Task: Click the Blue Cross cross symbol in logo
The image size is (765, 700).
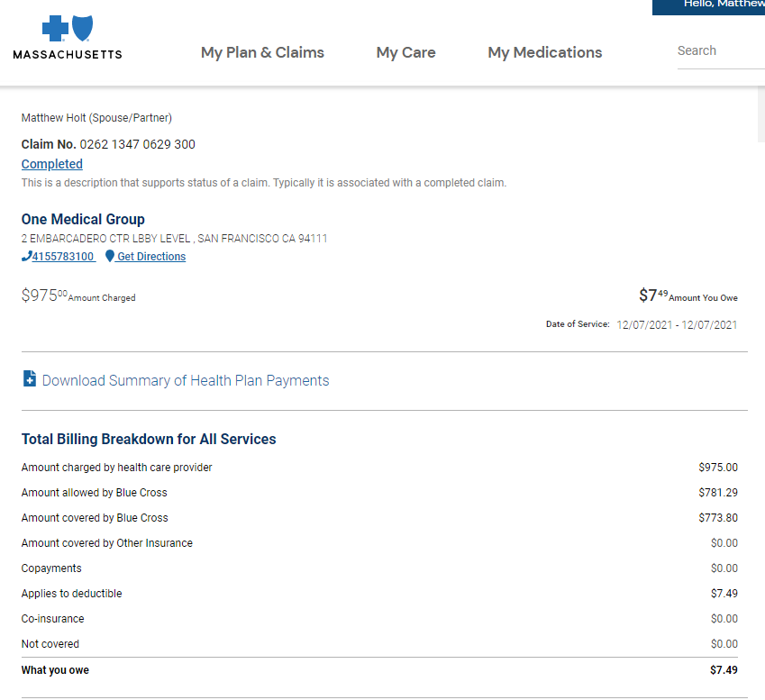Action: point(55,30)
